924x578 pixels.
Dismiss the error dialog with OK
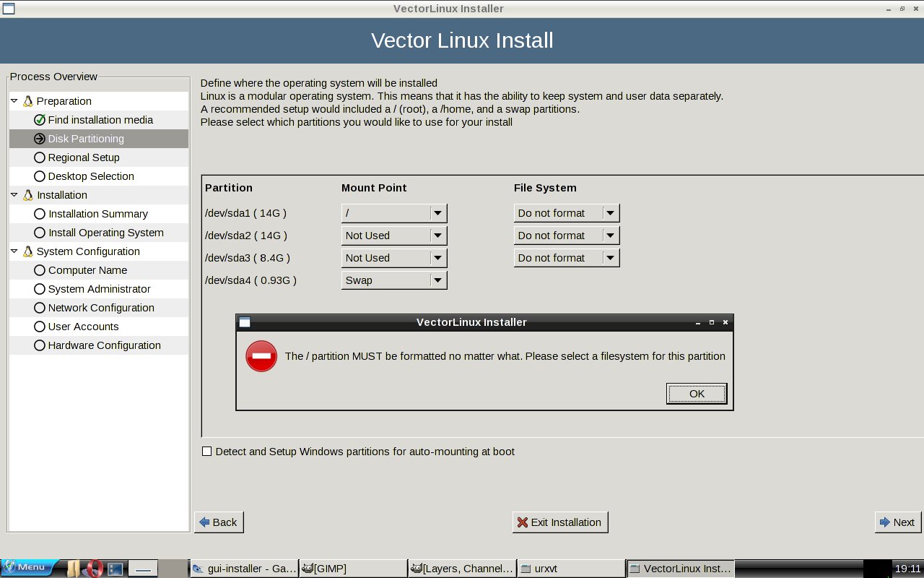click(697, 394)
